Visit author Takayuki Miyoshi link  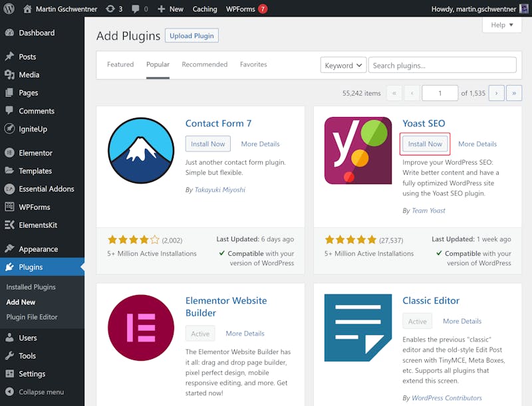point(220,190)
